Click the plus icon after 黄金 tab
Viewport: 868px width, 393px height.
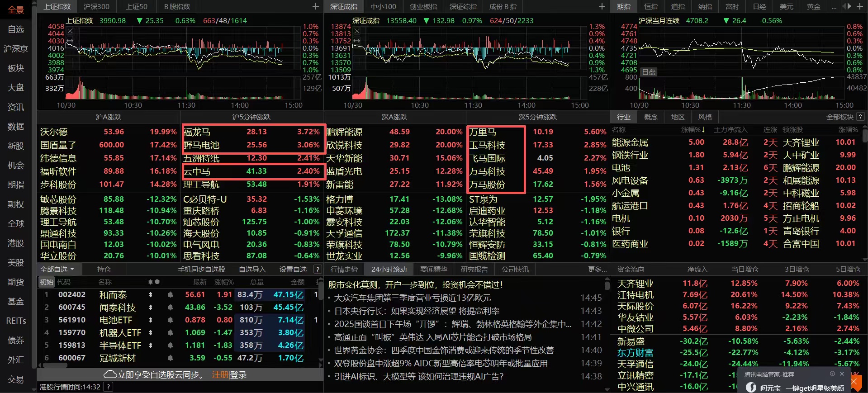(x=859, y=6)
